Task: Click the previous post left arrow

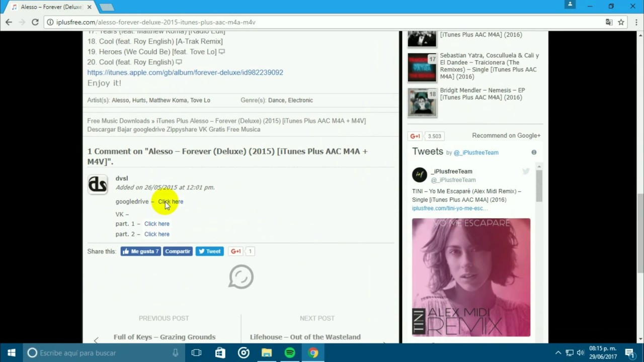Action: 96,340
